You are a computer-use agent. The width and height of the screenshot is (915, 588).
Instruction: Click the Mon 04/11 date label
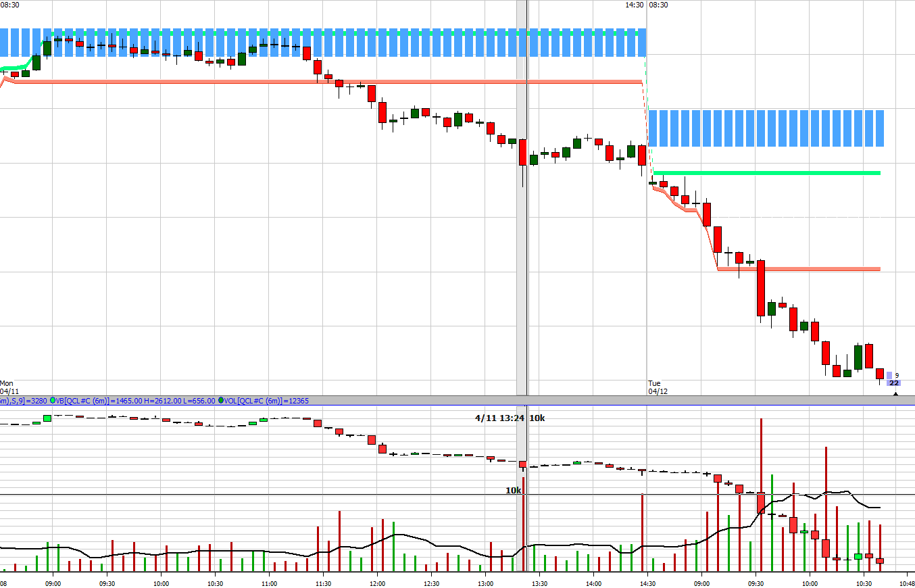tap(9, 387)
